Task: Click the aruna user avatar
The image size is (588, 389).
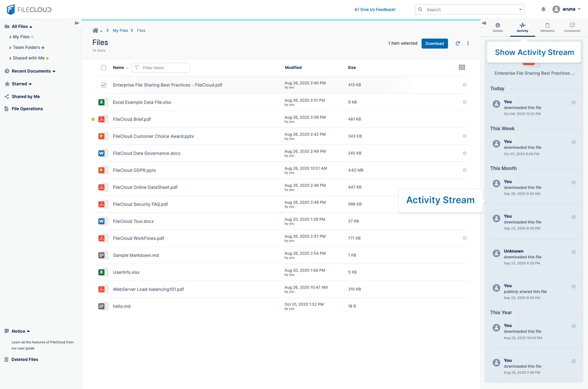Action: click(x=556, y=9)
